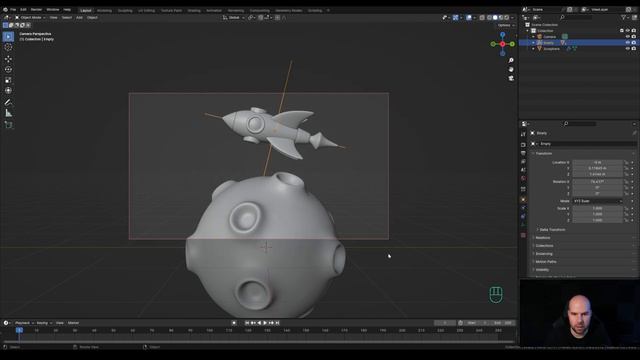Switch to the Modeling workspace tab
This screenshot has height=360, width=640.
pyautogui.click(x=104, y=10)
